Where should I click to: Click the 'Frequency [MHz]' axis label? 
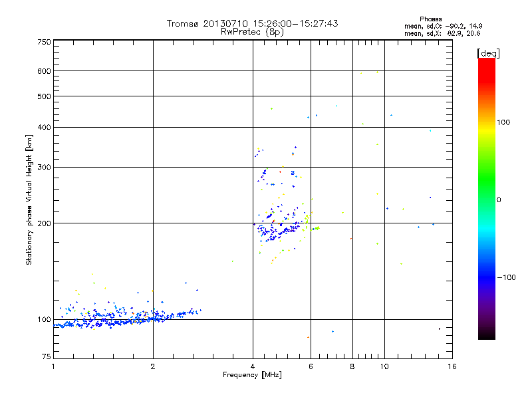252,375
